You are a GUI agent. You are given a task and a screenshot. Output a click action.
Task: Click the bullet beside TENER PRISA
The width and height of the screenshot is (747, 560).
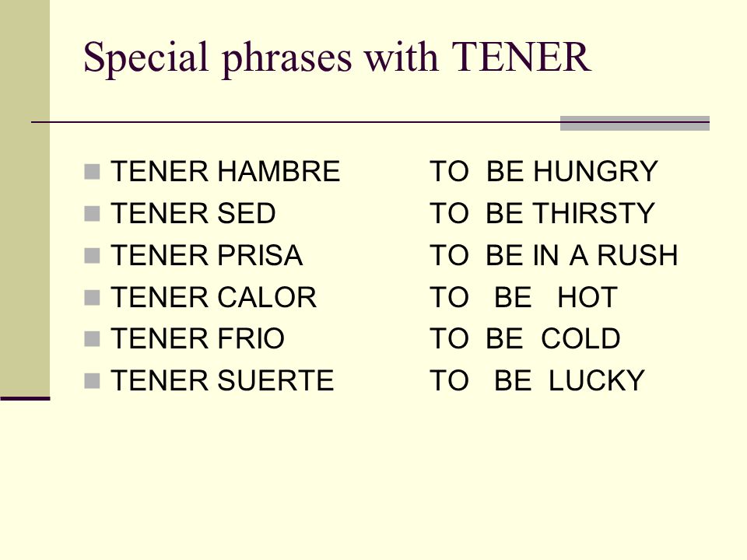(x=92, y=256)
